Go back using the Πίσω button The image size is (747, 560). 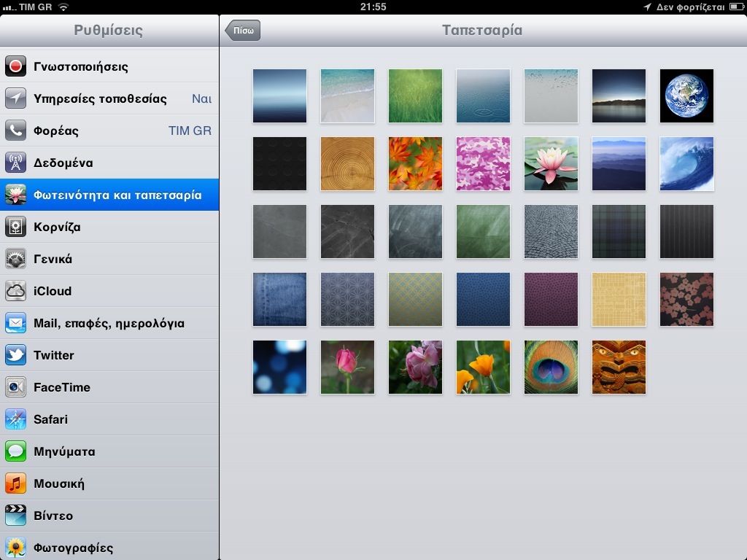point(243,31)
